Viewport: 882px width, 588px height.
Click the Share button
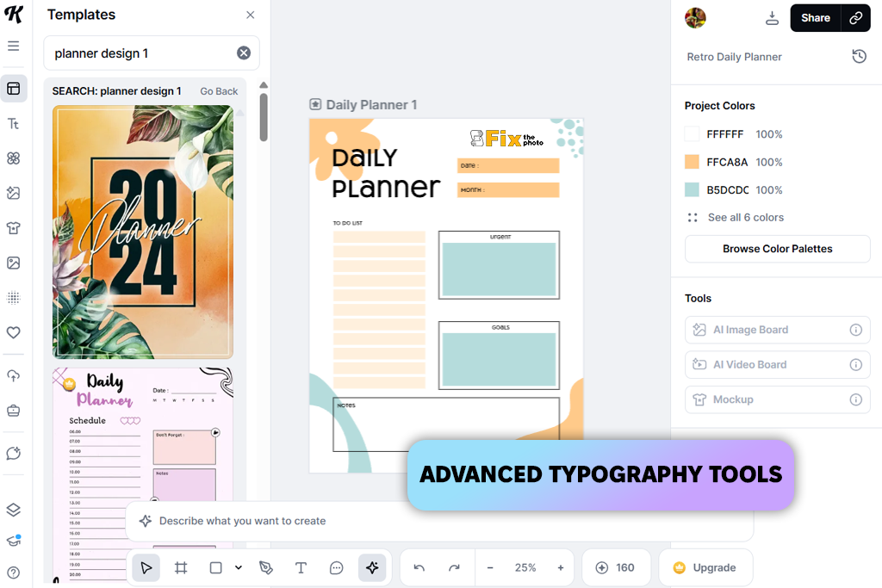[816, 18]
